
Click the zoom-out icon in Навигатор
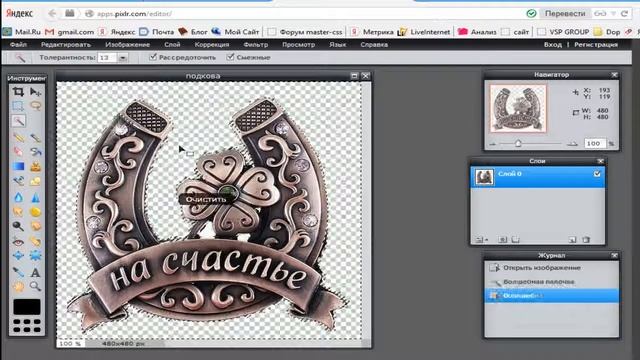click(x=493, y=144)
